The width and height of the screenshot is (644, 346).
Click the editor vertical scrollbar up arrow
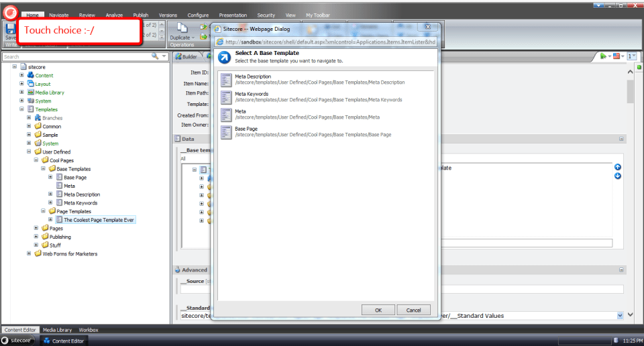pyautogui.click(x=630, y=72)
